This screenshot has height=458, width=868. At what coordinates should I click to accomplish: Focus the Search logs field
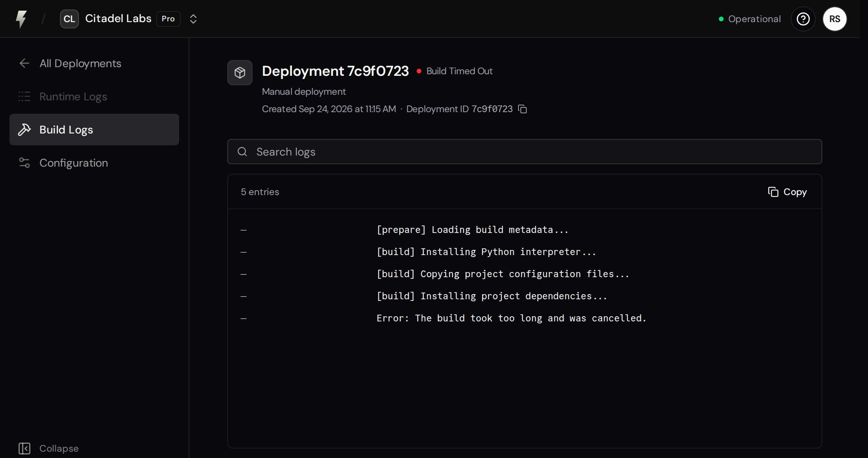(x=525, y=152)
